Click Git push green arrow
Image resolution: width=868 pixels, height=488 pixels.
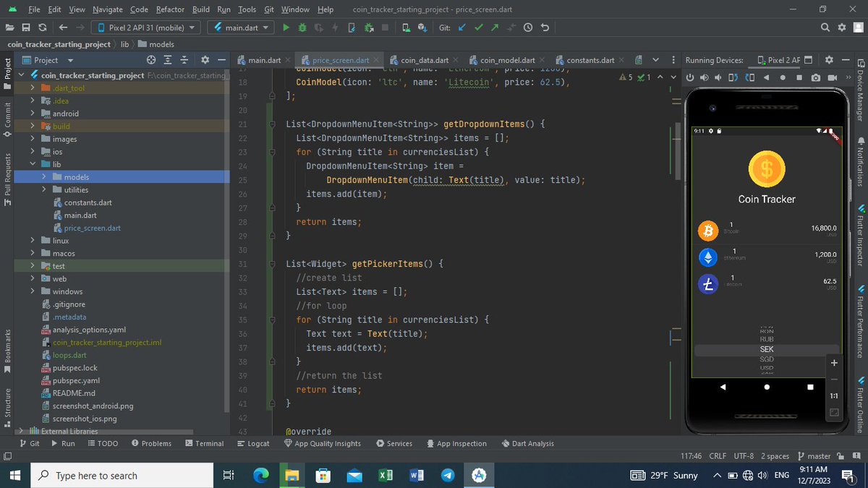click(495, 27)
